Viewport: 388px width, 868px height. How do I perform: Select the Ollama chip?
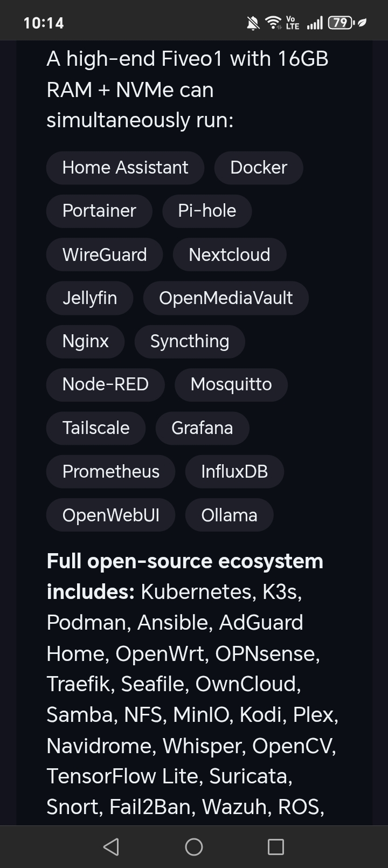(x=229, y=515)
